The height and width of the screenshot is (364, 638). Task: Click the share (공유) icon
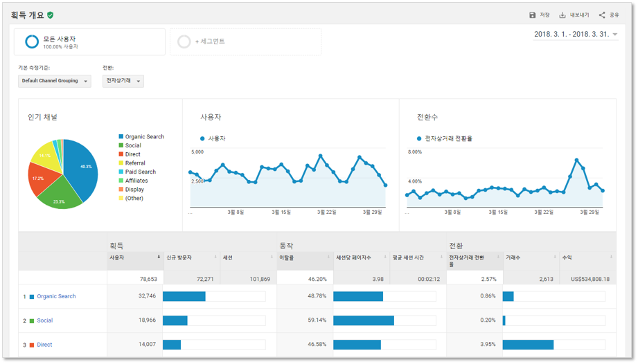pyautogui.click(x=602, y=15)
